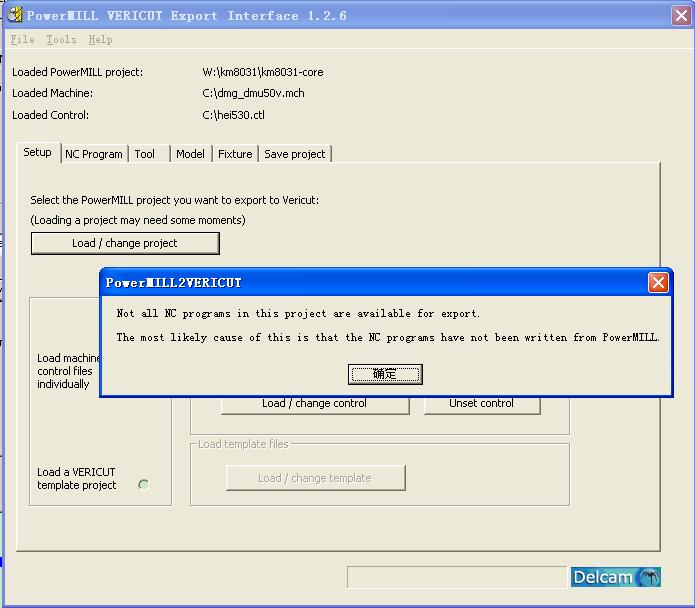Switch to the Setup tab

(38, 152)
